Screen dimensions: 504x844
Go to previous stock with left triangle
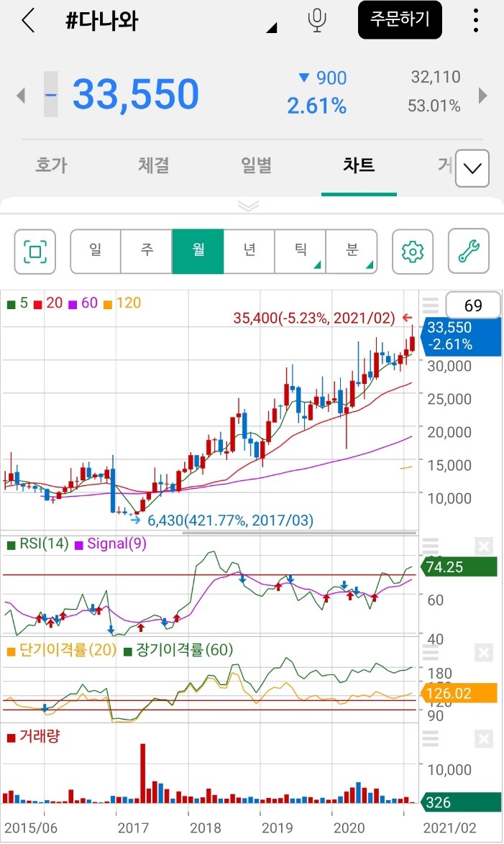(x=21, y=96)
